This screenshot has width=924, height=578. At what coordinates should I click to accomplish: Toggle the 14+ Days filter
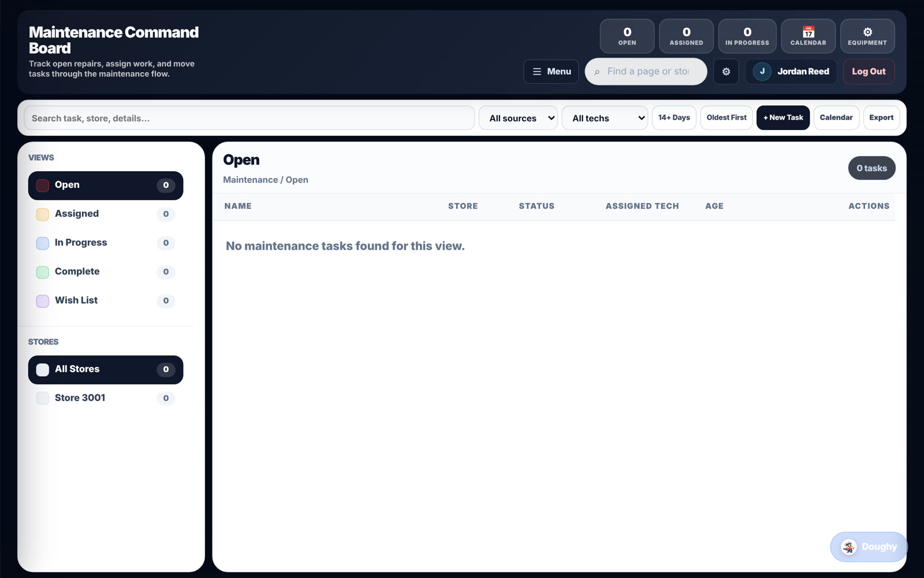point(674,118)
